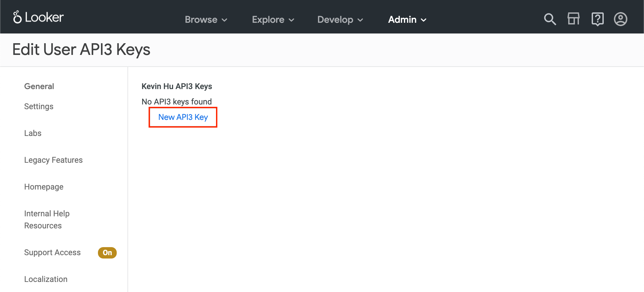Screen dimensions: 644x292
Task: Open Internal Help Resources in sidebar
Action: 47,220
